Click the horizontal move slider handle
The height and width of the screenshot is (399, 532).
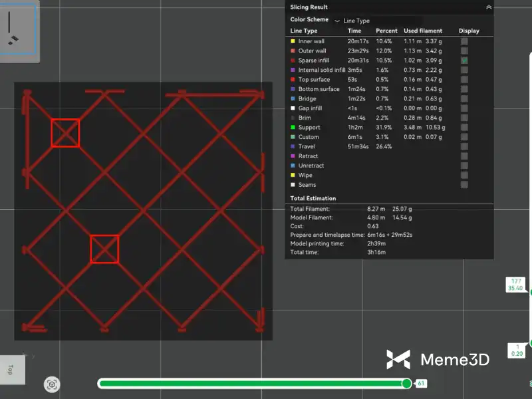[x=406, y=384]
